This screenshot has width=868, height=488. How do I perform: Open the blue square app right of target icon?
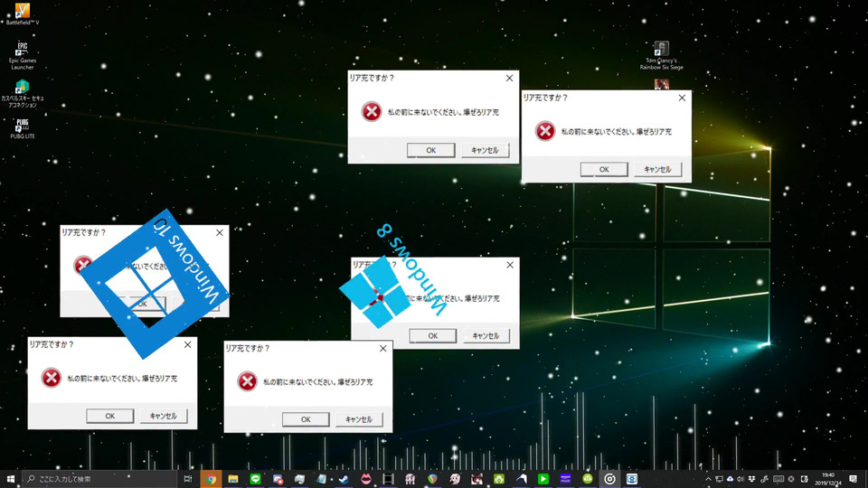point(632,479)
